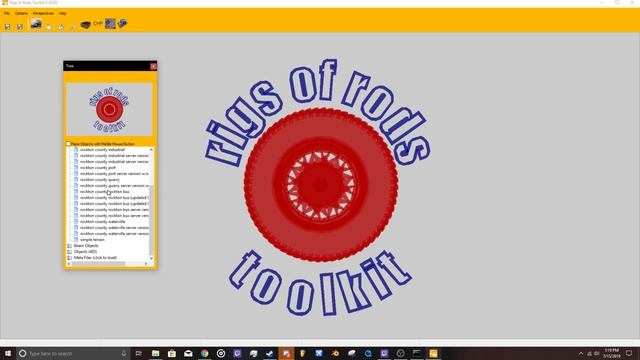Click the toolkit logo preview in Tree panel

(109, 109)
